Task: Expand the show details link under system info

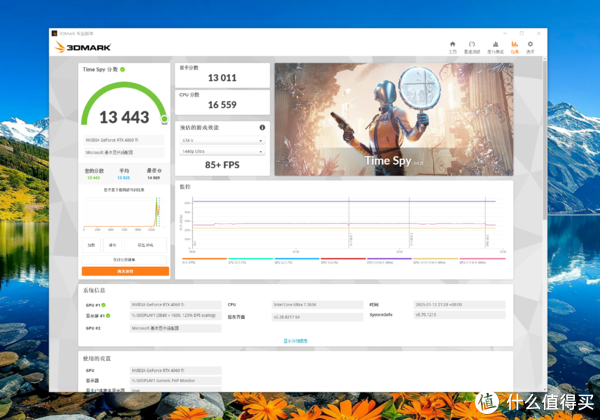Action: (x=296, y=341)
